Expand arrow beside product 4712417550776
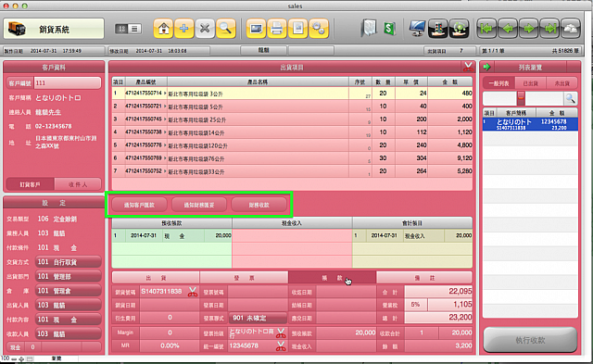This screenshot has height=364, width=593. 165,145
